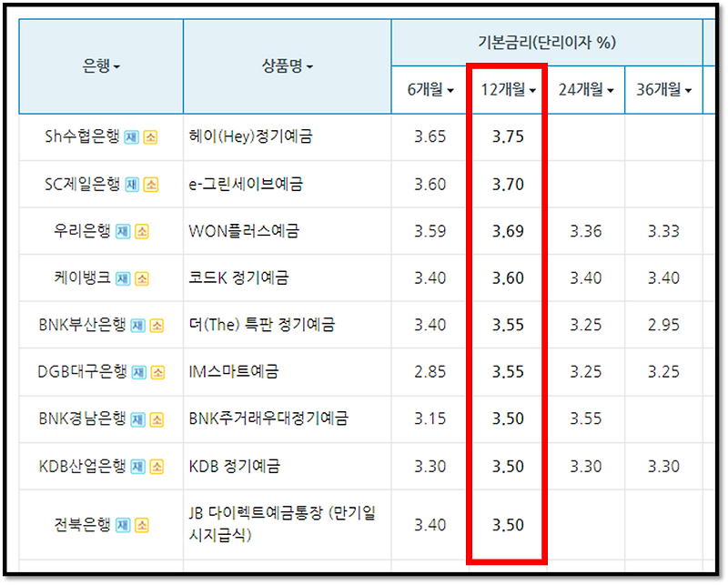Viewport: 728px width, 585px height.
Task: Click the 3.59 rate for 우리은행
Action: pos(430,231)
